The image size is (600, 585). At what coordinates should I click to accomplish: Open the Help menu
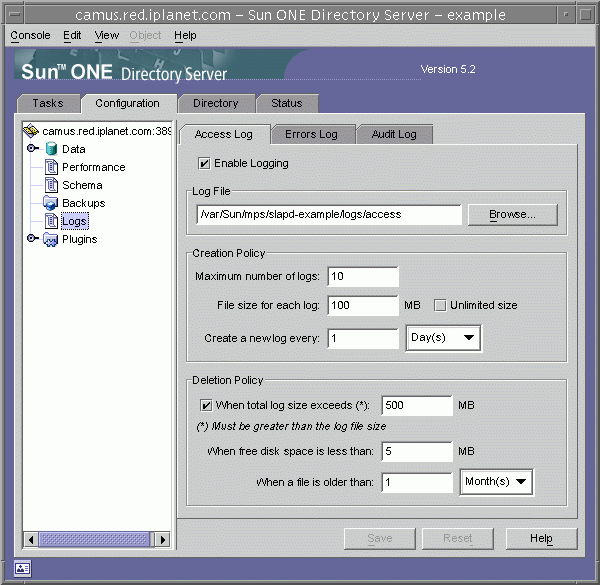tap(185, 35)
